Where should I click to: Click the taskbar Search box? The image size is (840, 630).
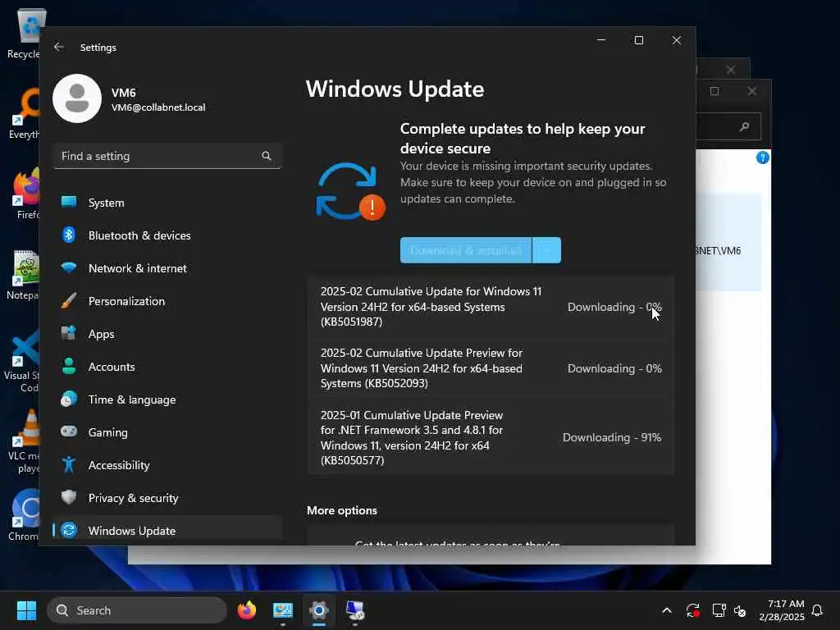pyautogui.click(x=137, y=610)
